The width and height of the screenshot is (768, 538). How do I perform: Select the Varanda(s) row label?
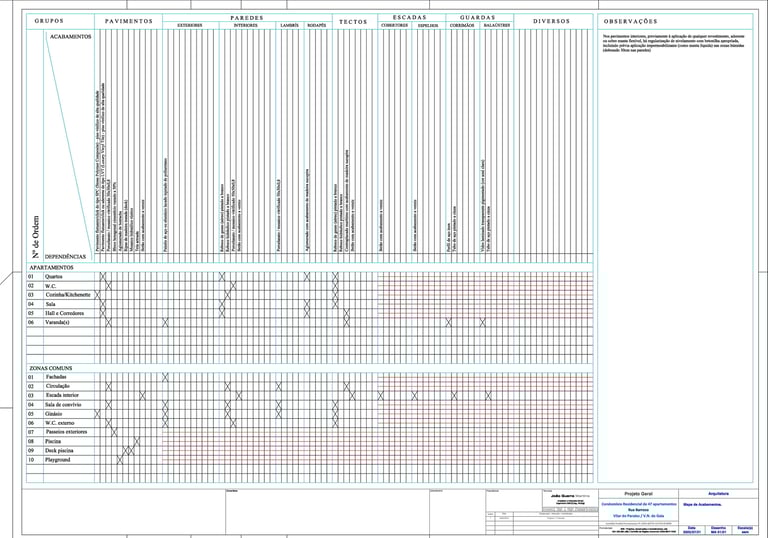coord(57,322)
